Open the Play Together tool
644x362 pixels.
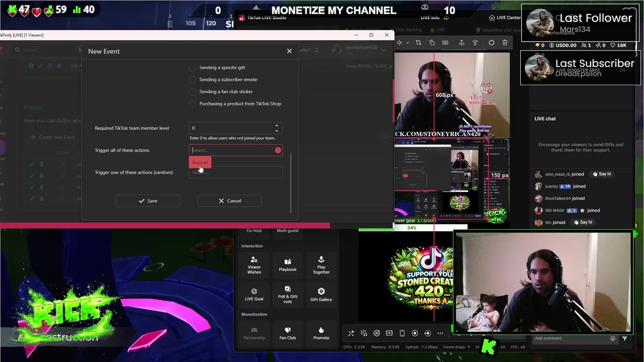click(x=321, y=266)
